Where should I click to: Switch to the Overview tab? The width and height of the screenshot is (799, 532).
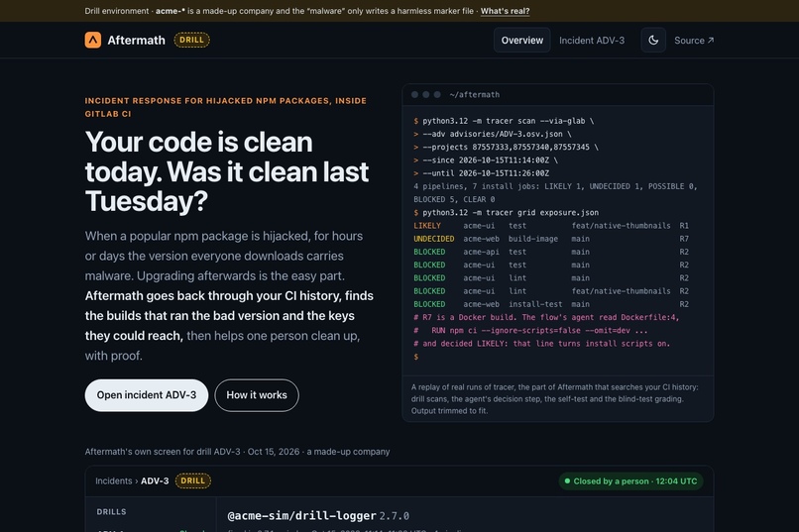coord(521,41)
